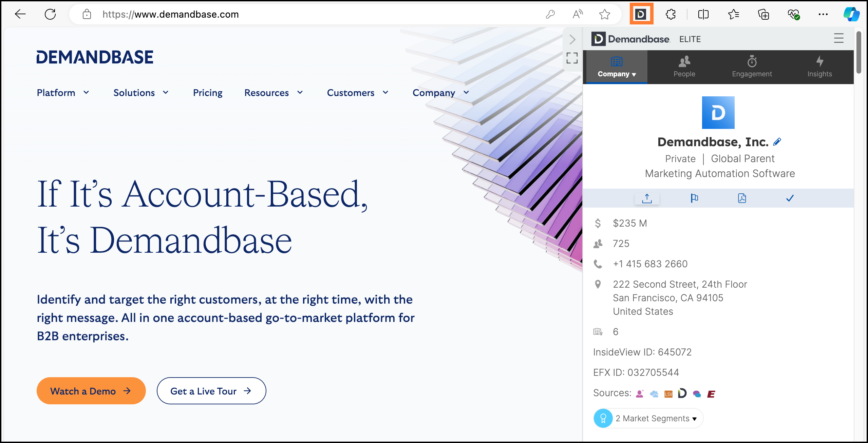Click the PDF document icon in the action bar

(742, 198)
